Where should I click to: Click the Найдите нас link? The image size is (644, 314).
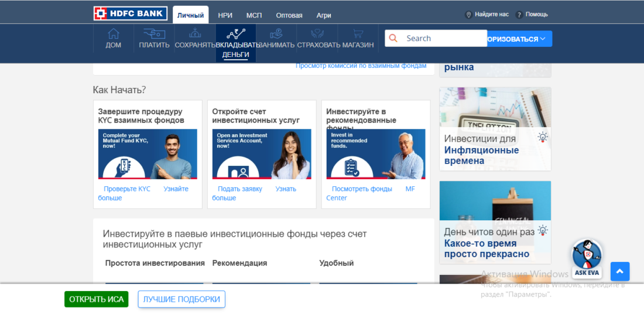pyautogui.click(x=492, y=15)
